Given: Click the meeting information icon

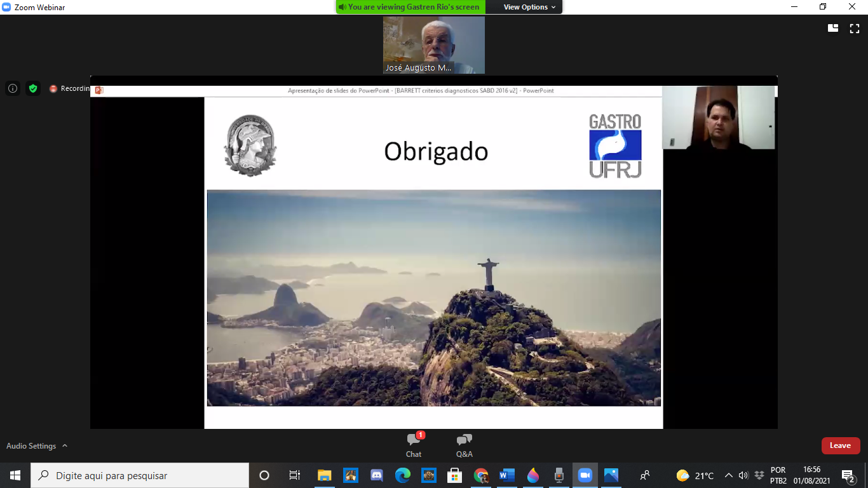Looking at the screenshot, I should (13, 88).
